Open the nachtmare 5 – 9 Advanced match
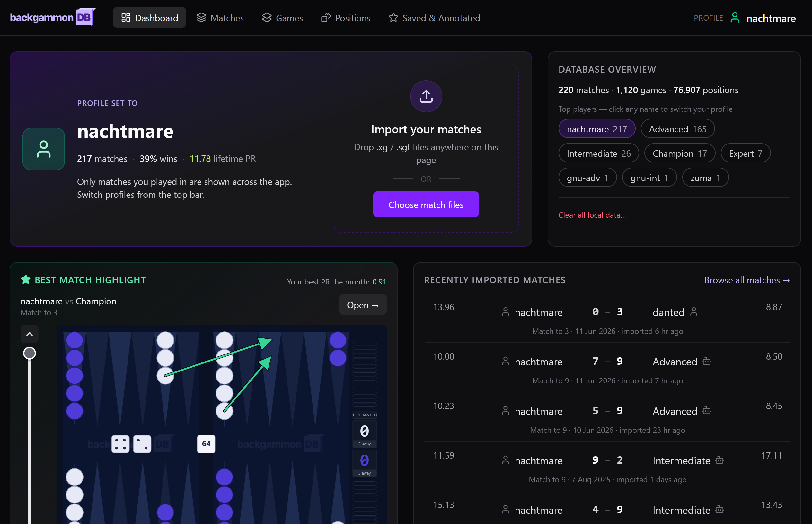812x524 pixels. (x=607, y=417)
